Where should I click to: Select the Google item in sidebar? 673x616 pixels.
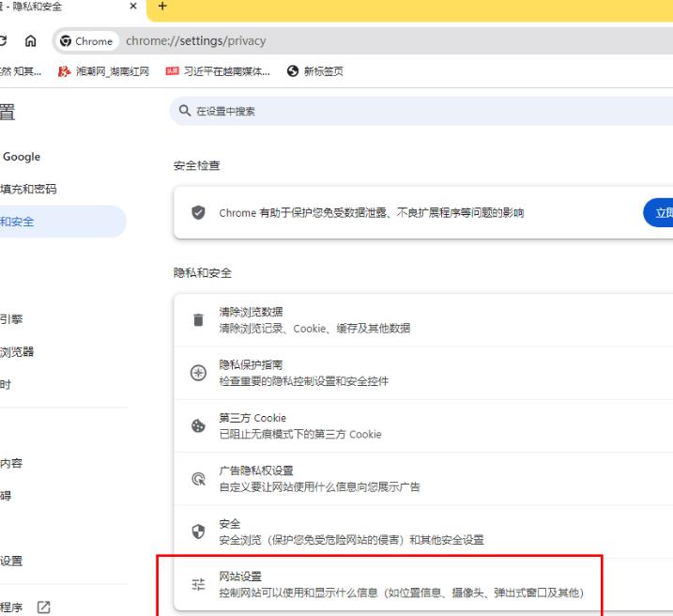click(22, 157)
